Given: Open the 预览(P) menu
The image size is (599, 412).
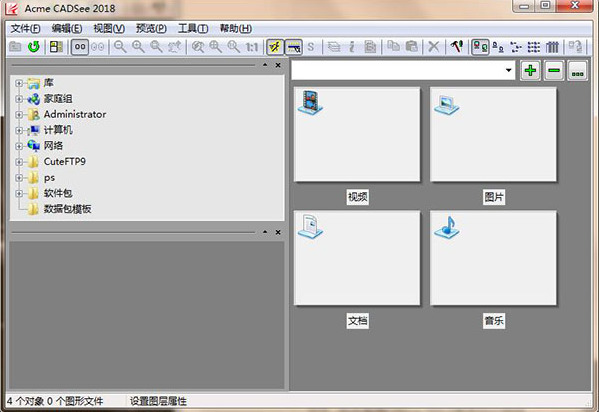Looking at the screenshot, I should (x=151, y=29).
